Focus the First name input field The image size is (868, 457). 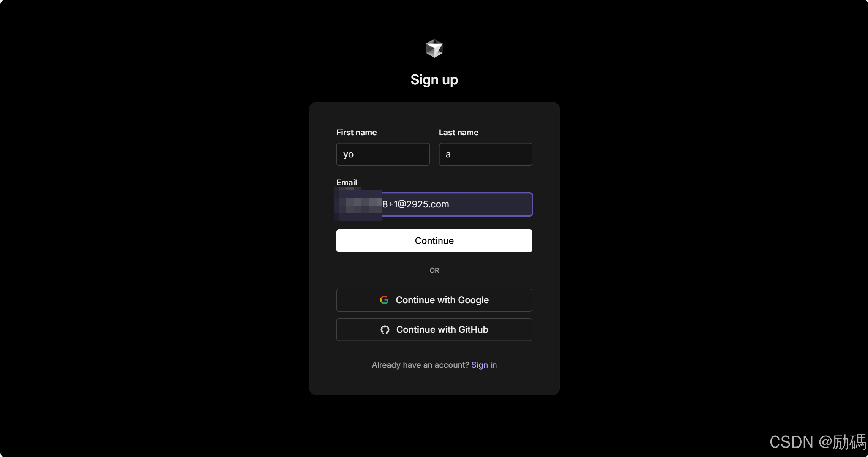(x=383, y=154)
